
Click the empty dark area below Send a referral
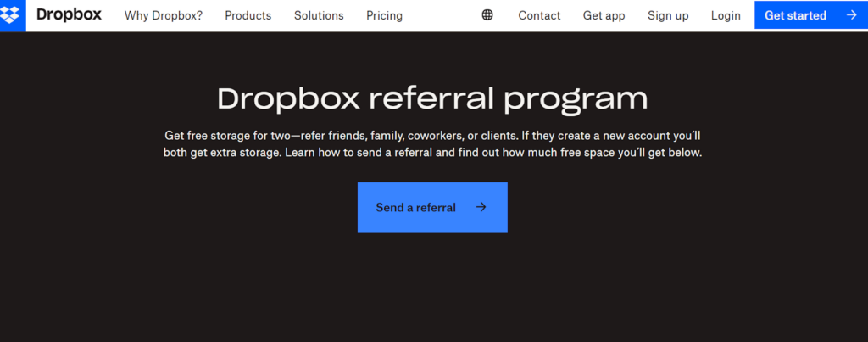[432, 289]
